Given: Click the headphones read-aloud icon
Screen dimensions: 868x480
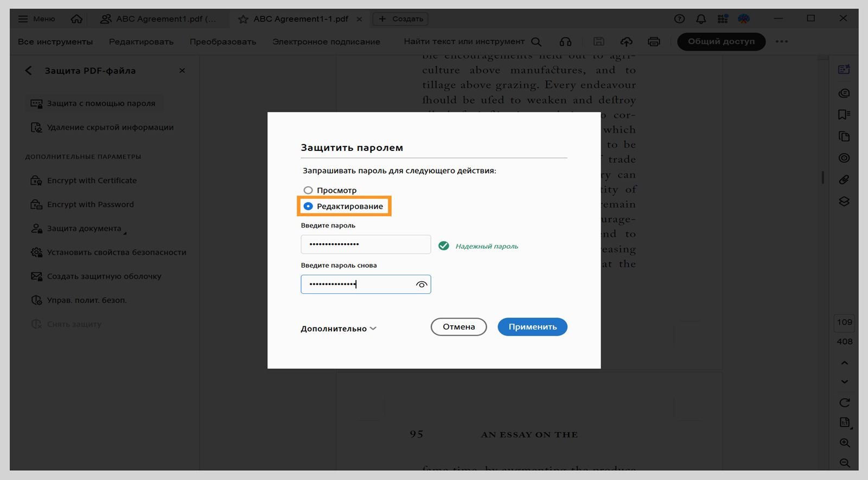Looking at the screenshot, I should (x=565, y=42).
